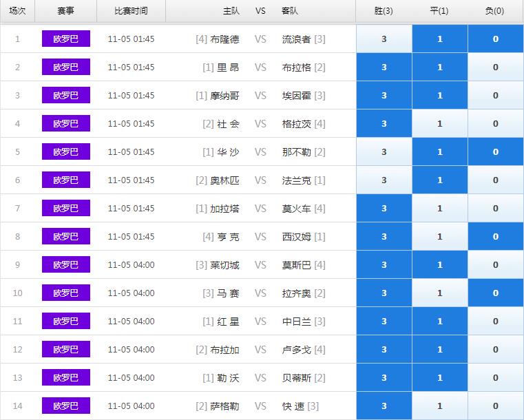Click the 比赛时间 column header
The width and height of the screenshot is (524, 420).
point(131,11)
